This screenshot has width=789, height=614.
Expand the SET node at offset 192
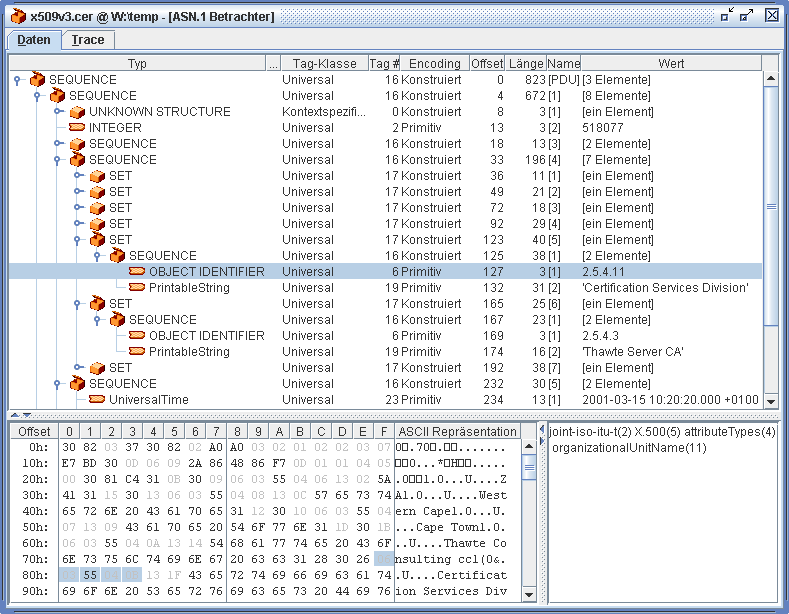coord(77,368)
